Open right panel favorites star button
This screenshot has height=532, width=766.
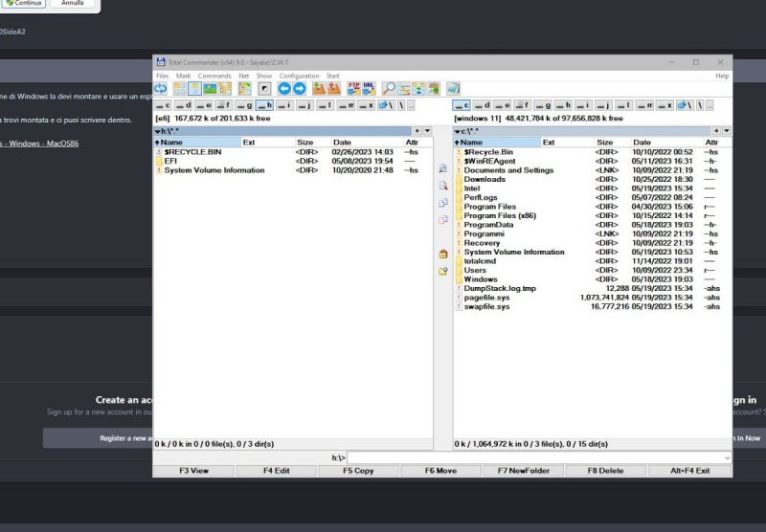pyautogui.click(x=715, y=131)
